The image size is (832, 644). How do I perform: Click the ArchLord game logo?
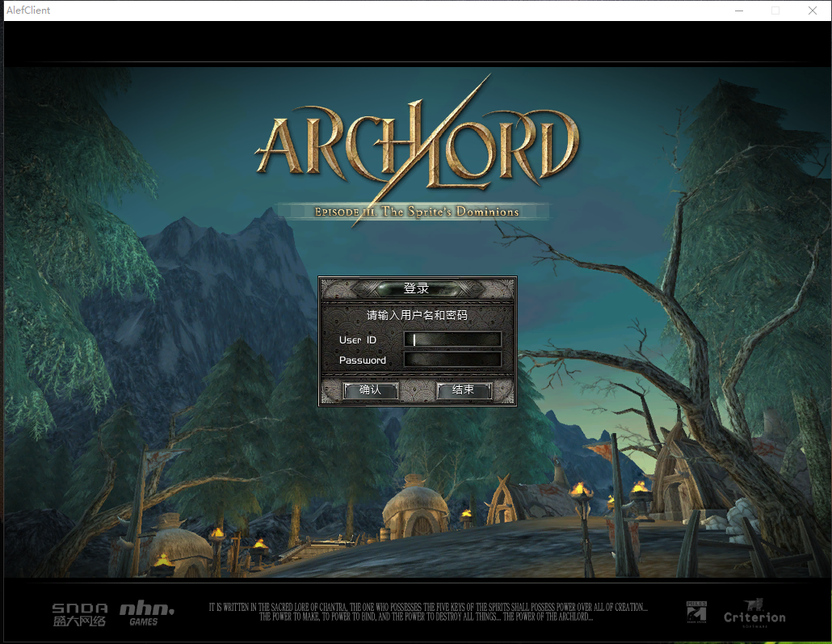[417, 148]
